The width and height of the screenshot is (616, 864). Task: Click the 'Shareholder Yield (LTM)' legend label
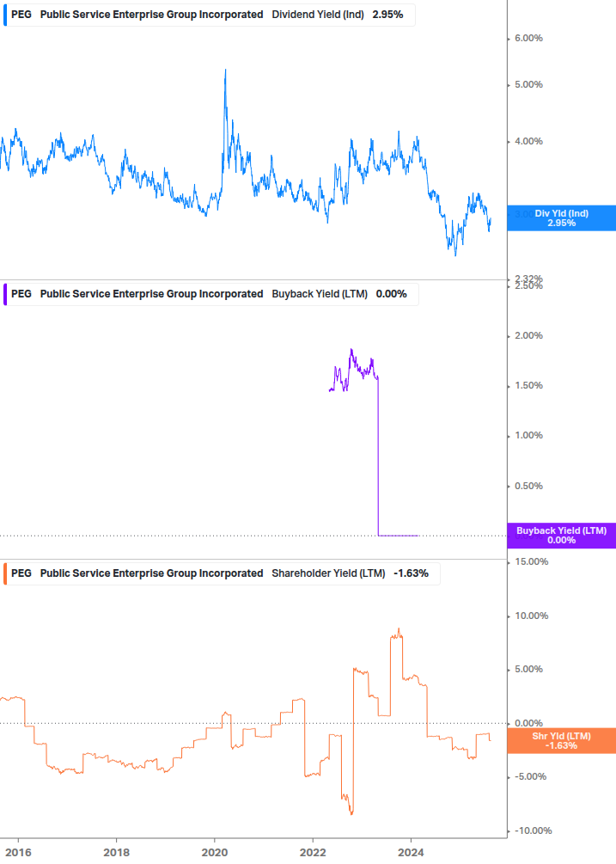click(x=328, y=573)
